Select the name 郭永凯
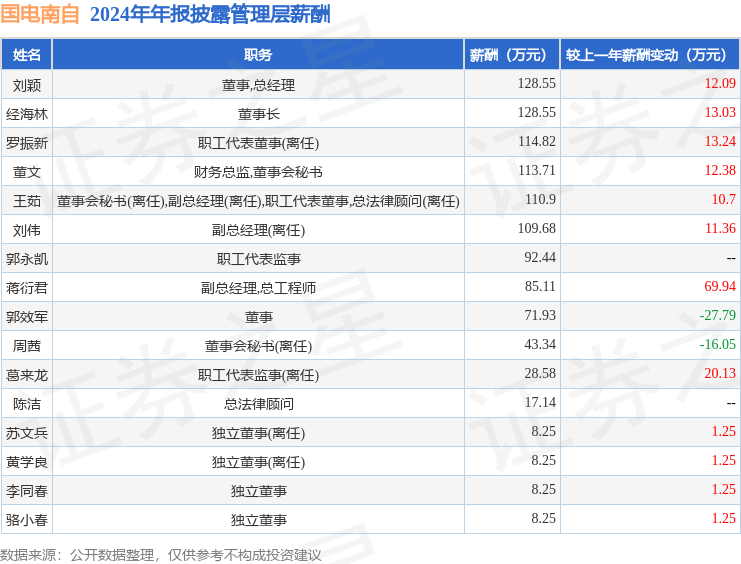 click(27, 260)
